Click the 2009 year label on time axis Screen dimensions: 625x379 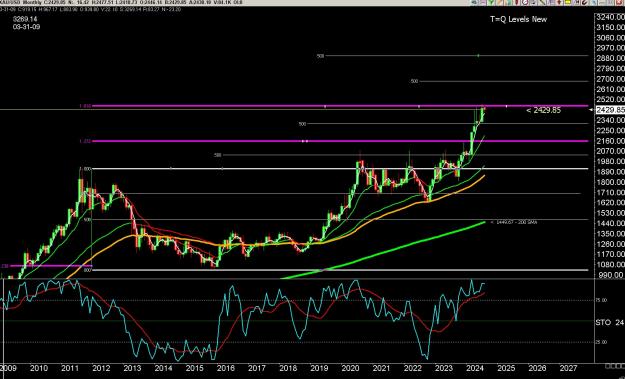click(8, 367)
